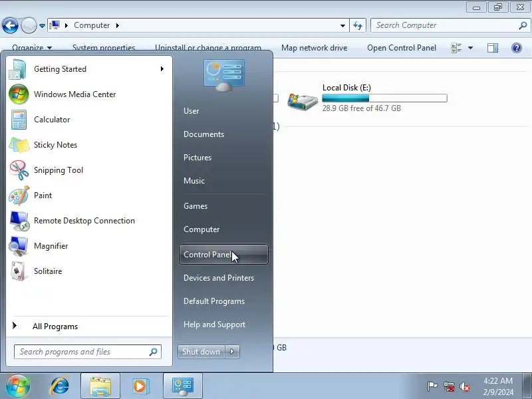Image resolution: width=532 pixels, height=399 pixels.
Task: Click the Control Panel taskbar icon
Action: (x=183, y=386)
